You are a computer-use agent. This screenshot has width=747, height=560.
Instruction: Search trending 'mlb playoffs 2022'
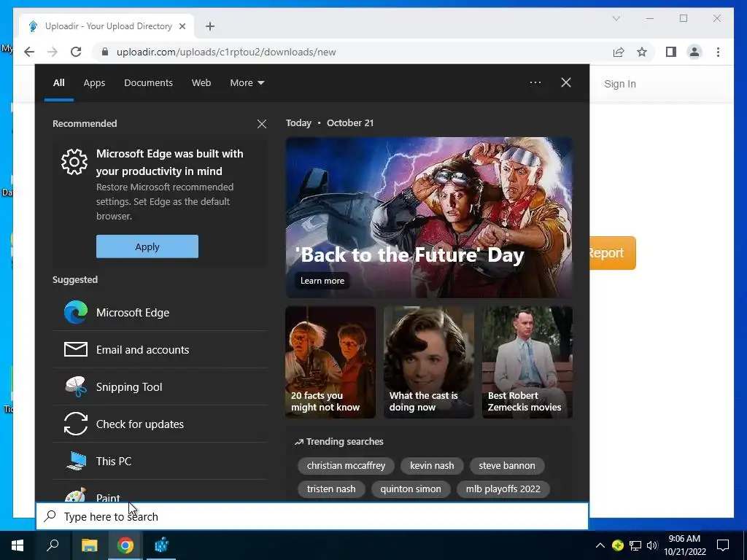[503, 489]
